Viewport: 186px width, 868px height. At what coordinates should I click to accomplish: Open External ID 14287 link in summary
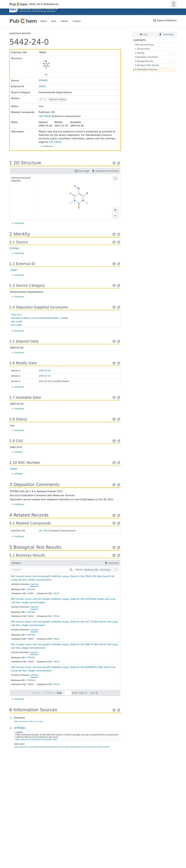[42, 87]
